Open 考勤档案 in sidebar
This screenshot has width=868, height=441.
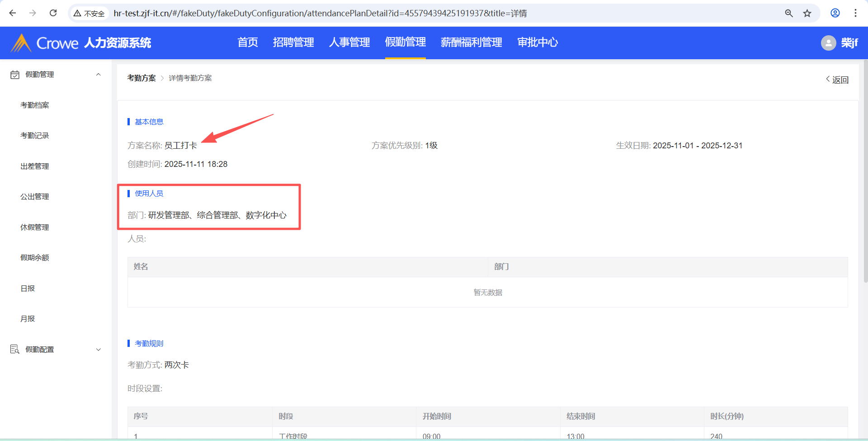35,105
